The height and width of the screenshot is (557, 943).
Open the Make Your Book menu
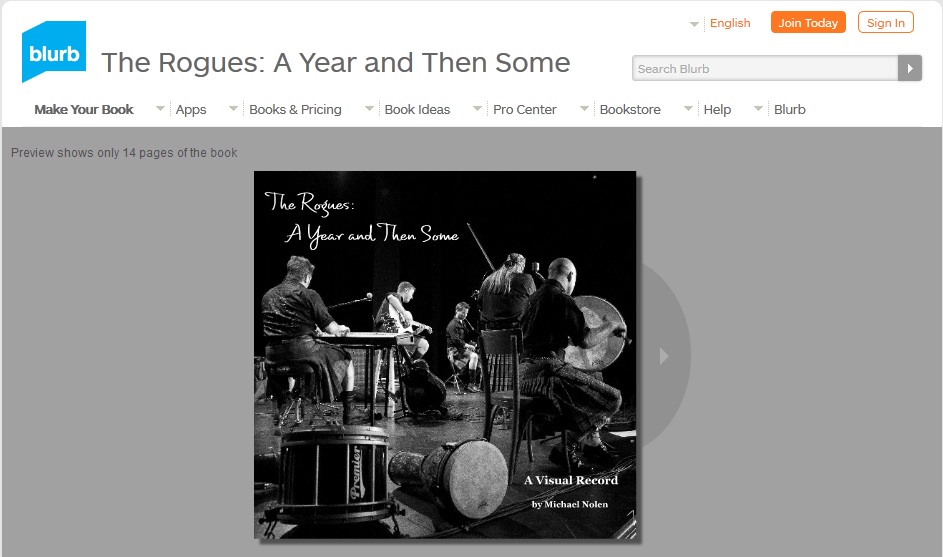tap(84, 109)
